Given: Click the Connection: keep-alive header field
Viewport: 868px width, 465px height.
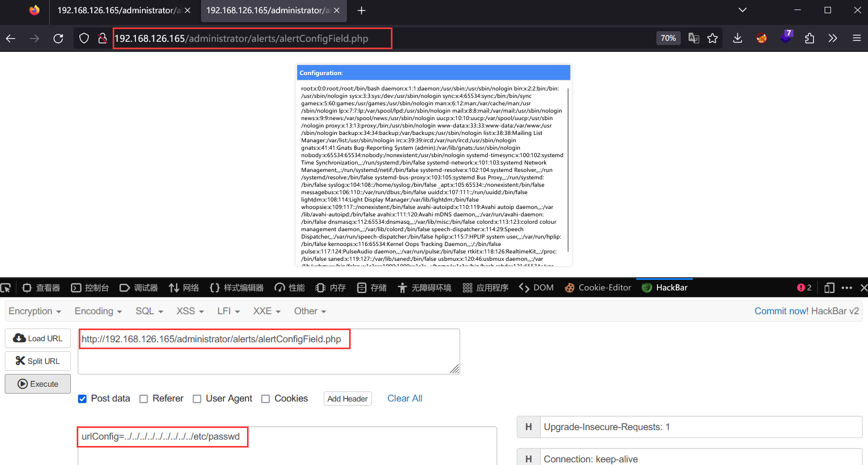Looking at the screenshot, I should (701, 458).
